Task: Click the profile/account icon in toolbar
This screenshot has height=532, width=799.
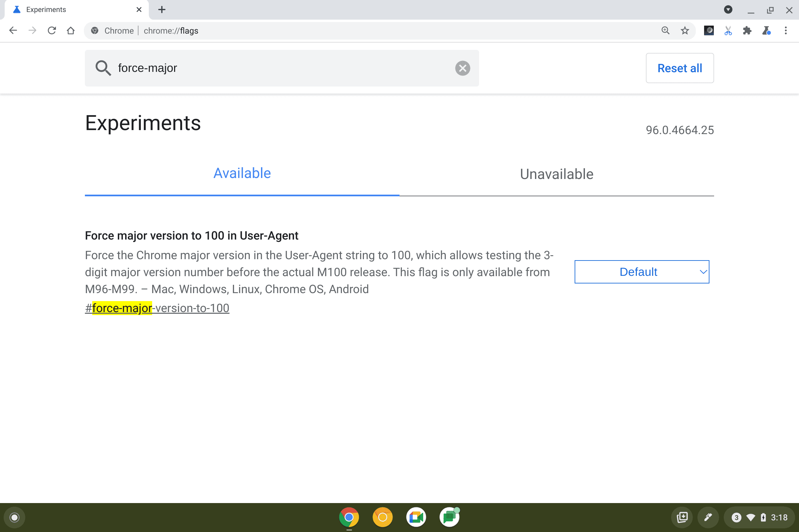Action: [708, 30]
